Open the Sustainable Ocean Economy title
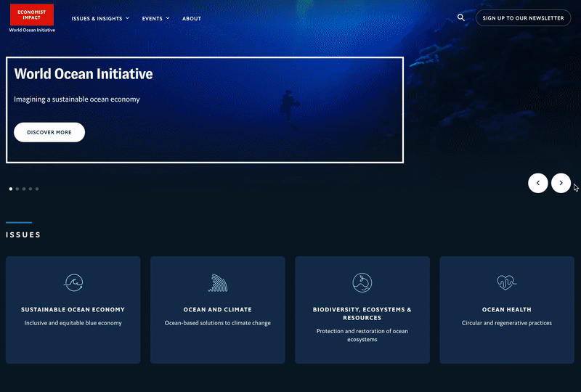Screen dimensions: 581x392 pos(73,309)
